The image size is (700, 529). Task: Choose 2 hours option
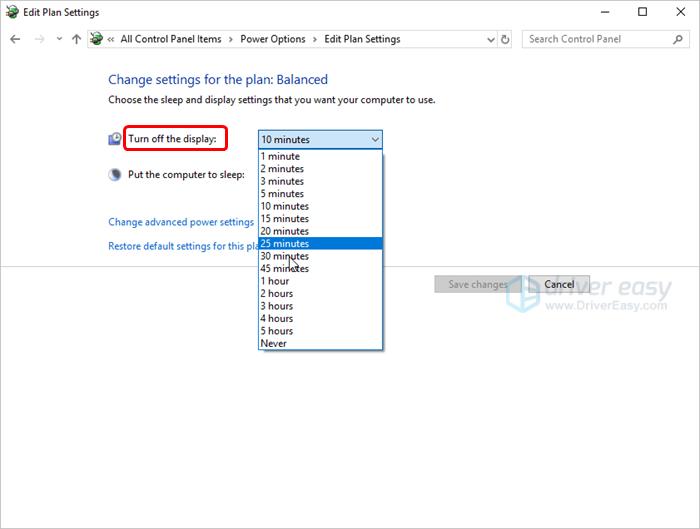tap(320, 294)
